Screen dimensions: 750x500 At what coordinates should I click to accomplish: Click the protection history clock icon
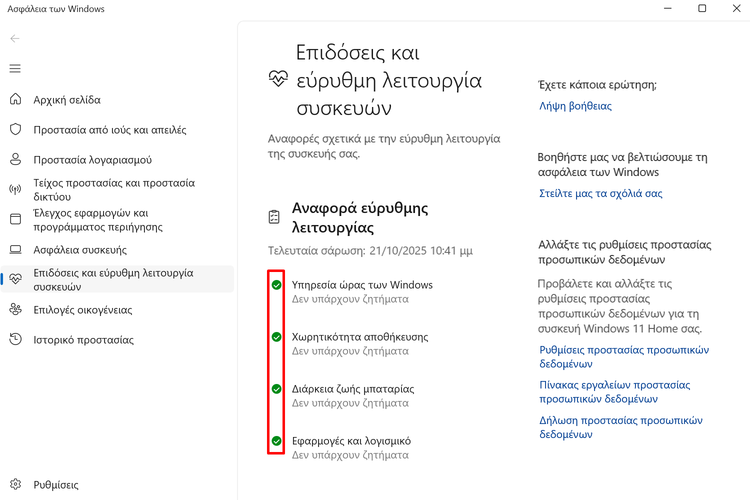tap(15, 340)
